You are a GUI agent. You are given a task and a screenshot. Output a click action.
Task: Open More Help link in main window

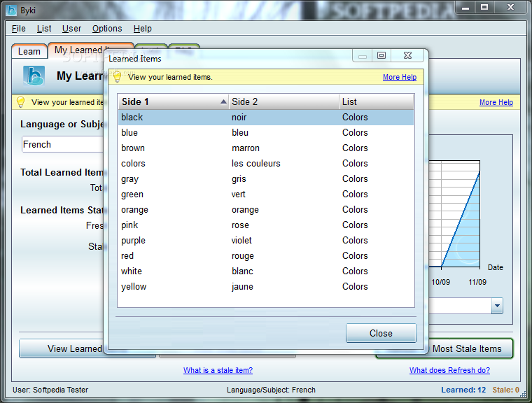click(496, 102)
